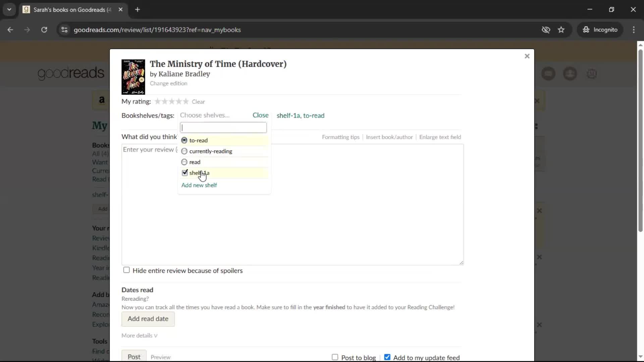Open a new browser tab
Screen dimensions: 644x362
pos(138,9)
